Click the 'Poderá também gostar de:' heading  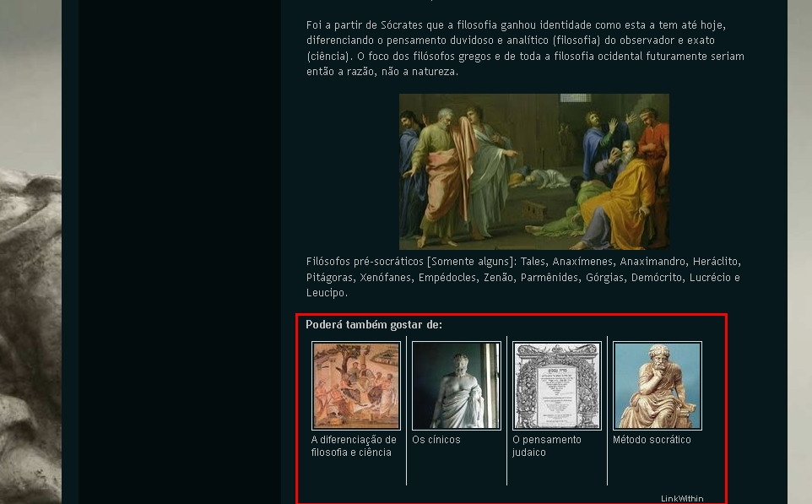click(x=374, y=325)
